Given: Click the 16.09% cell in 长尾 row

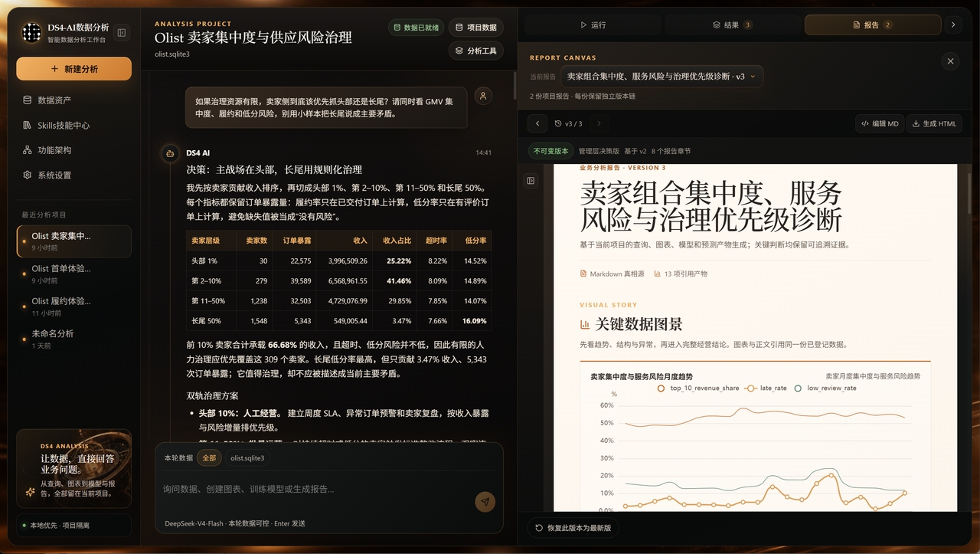Looking at the screenshot, I should point(474,321).
